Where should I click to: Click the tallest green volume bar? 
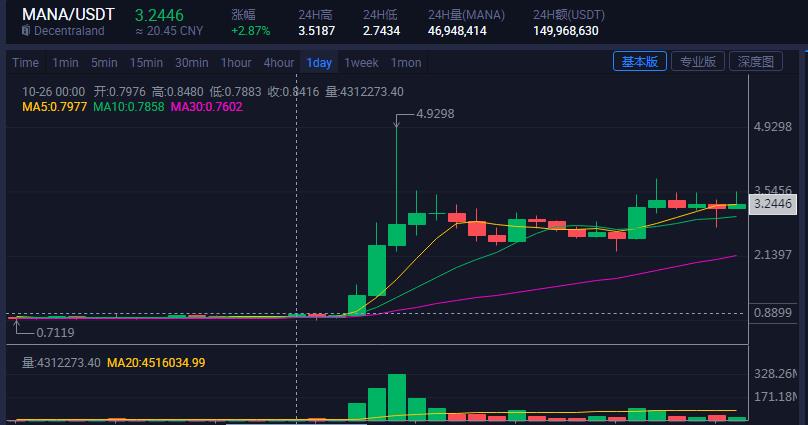click(397, 397)
